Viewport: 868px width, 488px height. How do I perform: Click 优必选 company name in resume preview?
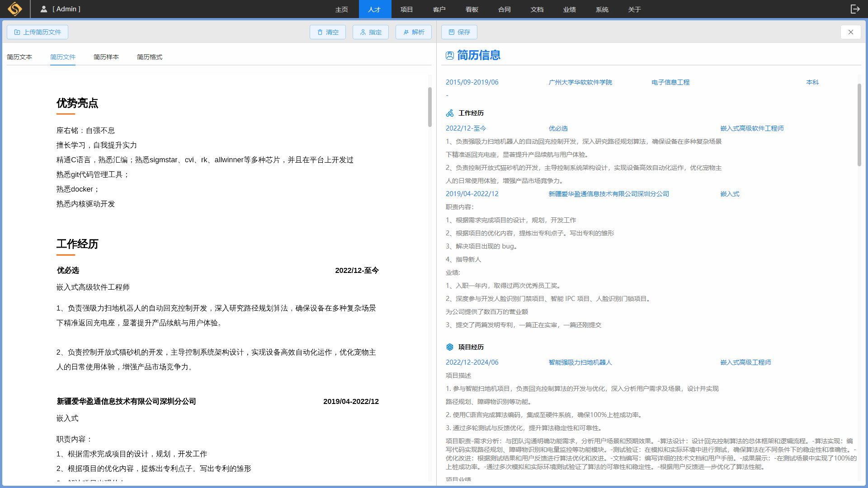pos(68,270)
